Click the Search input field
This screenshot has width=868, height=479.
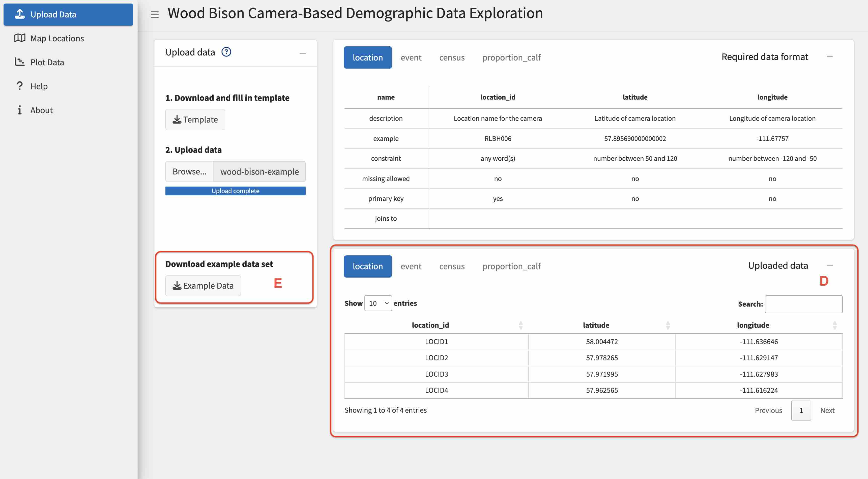pyautogui.click(x=804, y=304)
